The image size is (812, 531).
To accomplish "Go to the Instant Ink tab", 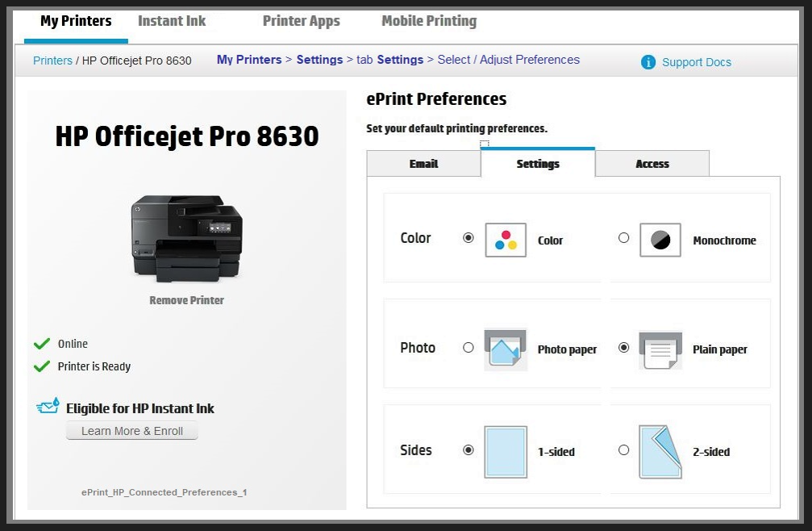I will pyautogui.click(x=172, y=21).
